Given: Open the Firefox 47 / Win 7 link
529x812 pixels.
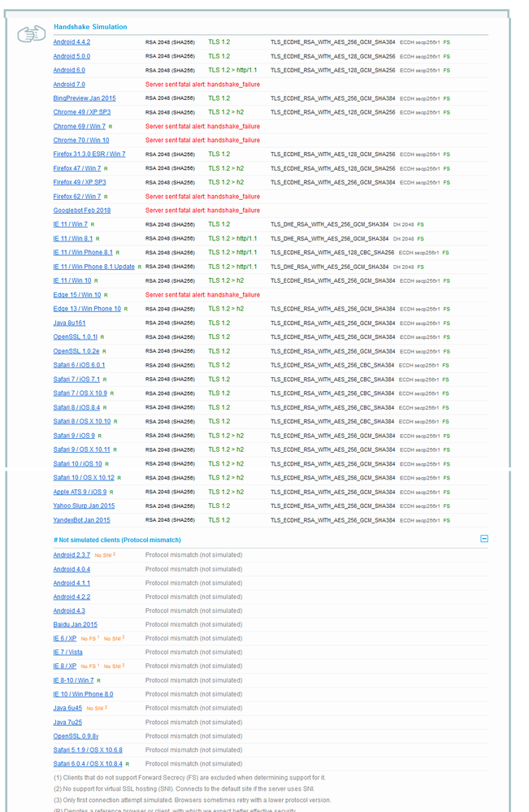Looking at the screenshot, I should [x=77, y=168].
